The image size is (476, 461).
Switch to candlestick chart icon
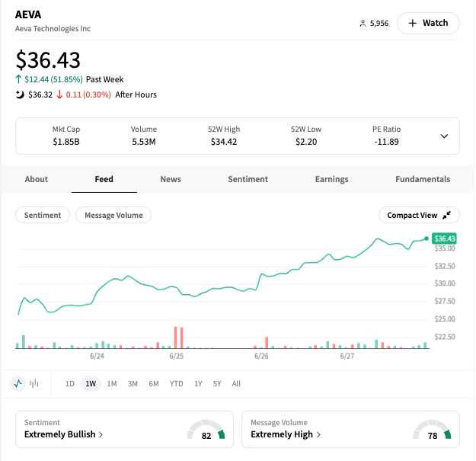tap(34, 383)
